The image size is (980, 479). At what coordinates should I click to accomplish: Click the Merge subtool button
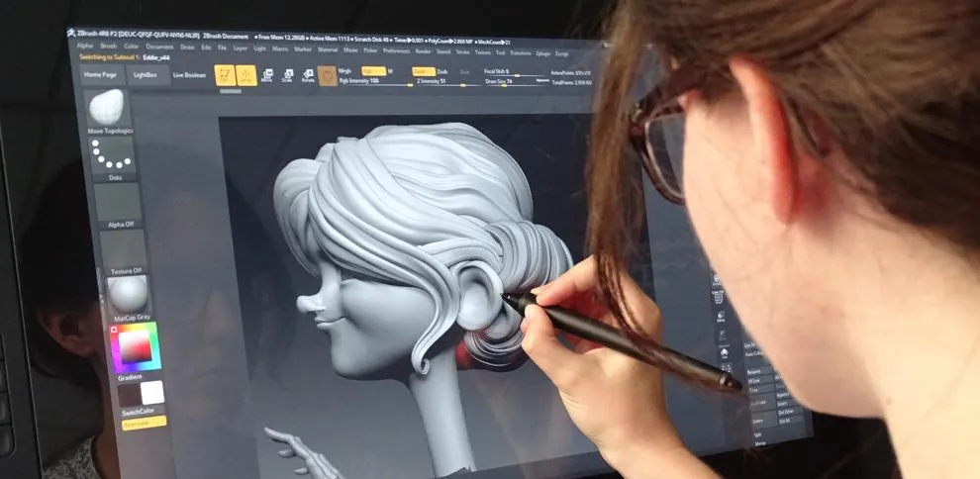point(760,443)
